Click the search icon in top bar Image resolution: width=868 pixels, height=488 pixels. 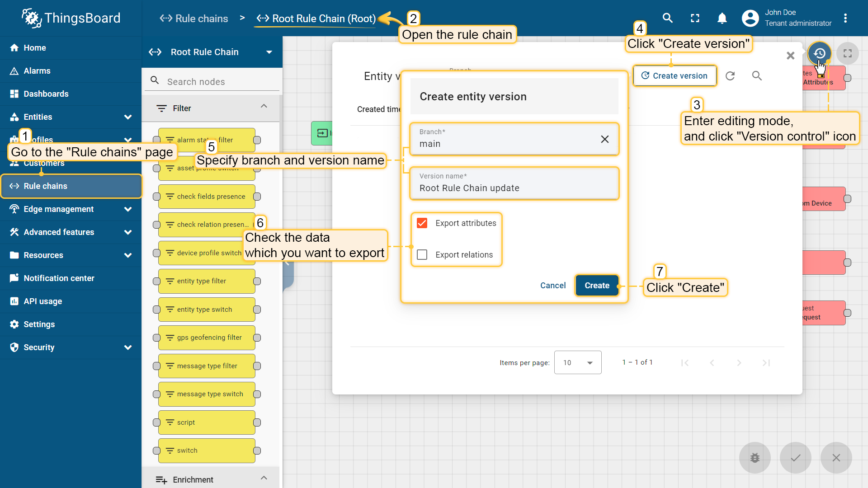point(667,18)
